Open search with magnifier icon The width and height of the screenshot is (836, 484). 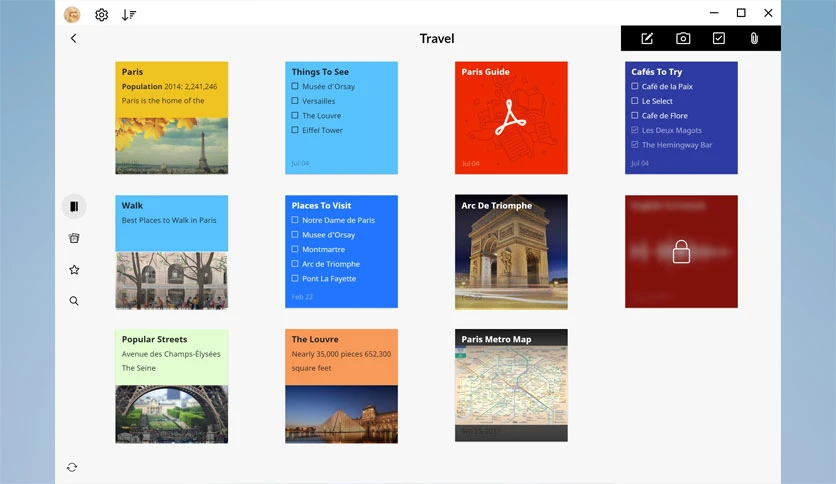pos(74,301)
